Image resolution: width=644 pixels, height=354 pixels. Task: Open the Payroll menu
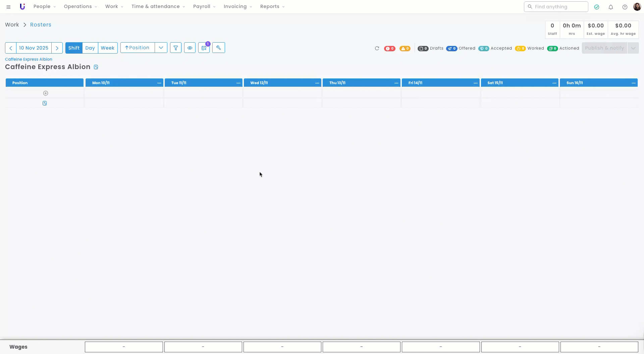(204, 7)
